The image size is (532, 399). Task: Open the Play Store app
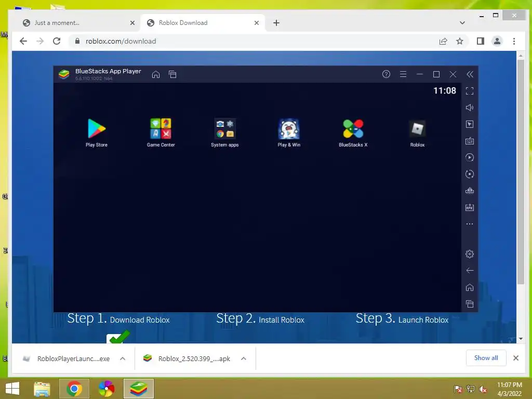[x=97, y=129]
